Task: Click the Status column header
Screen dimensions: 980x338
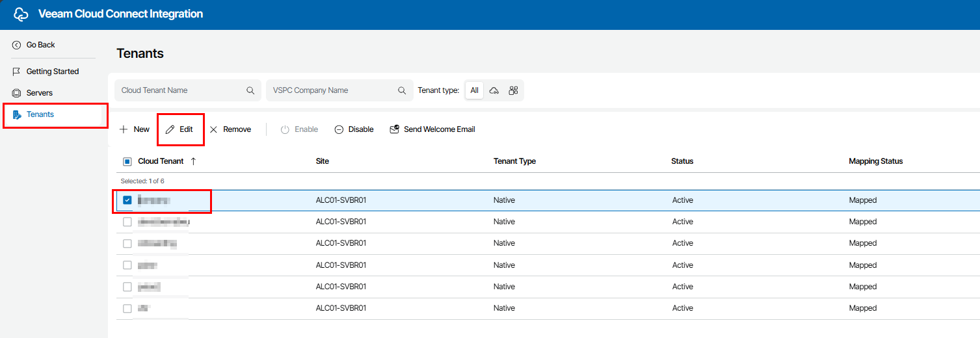Action: point(682,161)
